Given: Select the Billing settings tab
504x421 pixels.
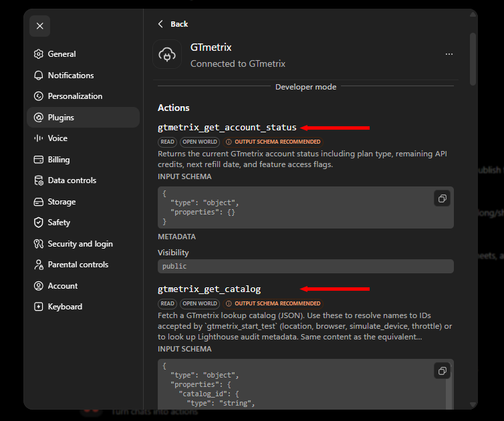Looking at the screenshot, I should (x=83, y=160).
